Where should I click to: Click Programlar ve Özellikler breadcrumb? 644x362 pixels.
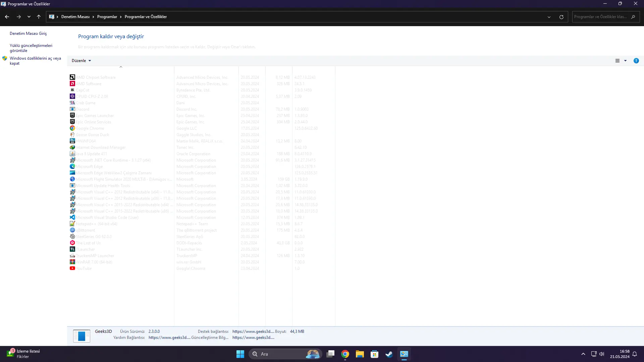(x=146, y=17)
